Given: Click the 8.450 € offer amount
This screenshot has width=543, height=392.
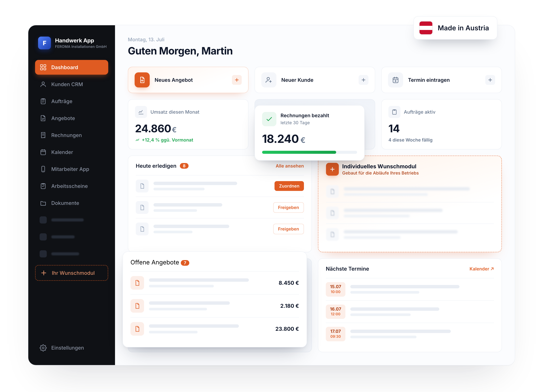Looking at the screenshot, I should 288,283.
